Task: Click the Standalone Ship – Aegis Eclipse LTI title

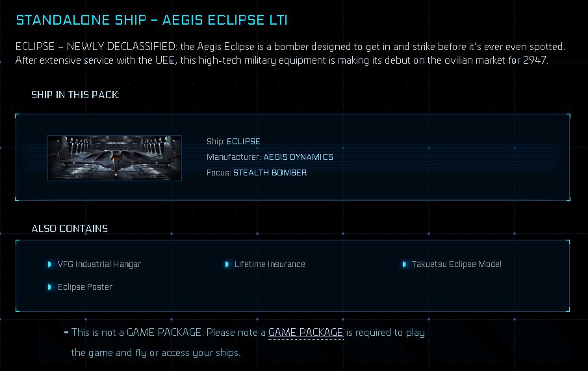Action: 151,20
